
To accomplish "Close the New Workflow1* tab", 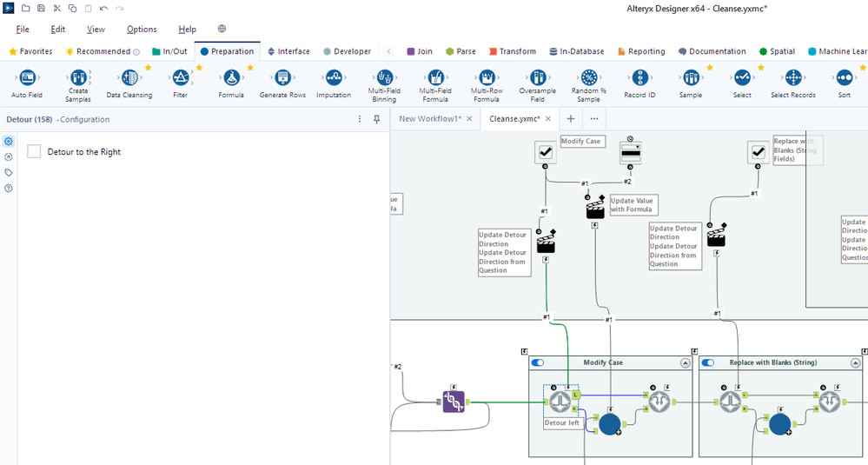I will (469, 118).
